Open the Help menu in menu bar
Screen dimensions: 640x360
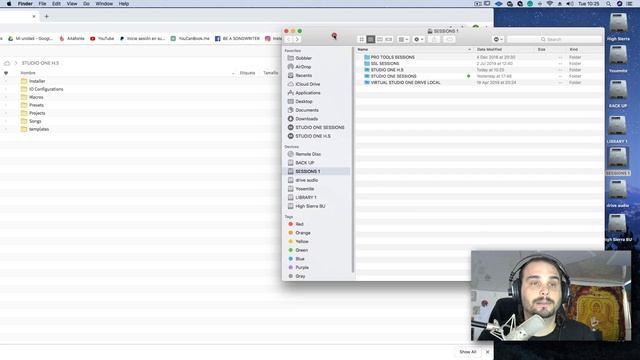coord(124,4)
